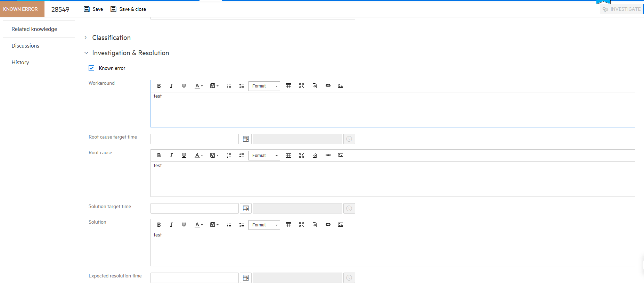Toggle Underline in the Workaround editor
Viewport: 644px width, 283px height.
click(x=184, y=86)
